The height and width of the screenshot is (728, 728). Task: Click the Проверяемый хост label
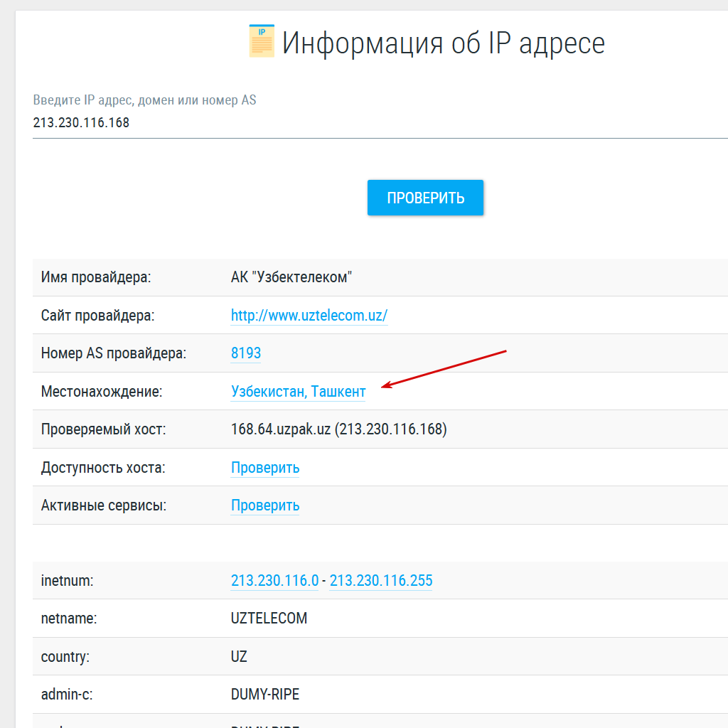coord(104,429)
